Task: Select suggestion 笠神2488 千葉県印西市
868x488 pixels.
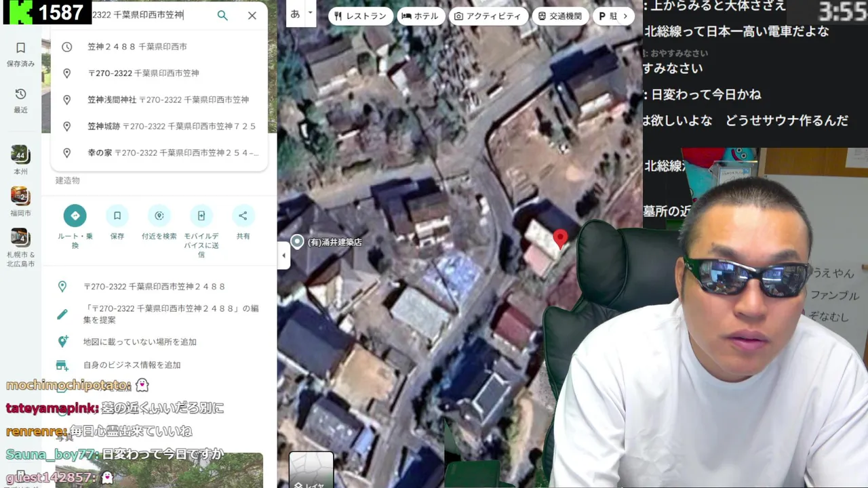Action: point(159,47)
